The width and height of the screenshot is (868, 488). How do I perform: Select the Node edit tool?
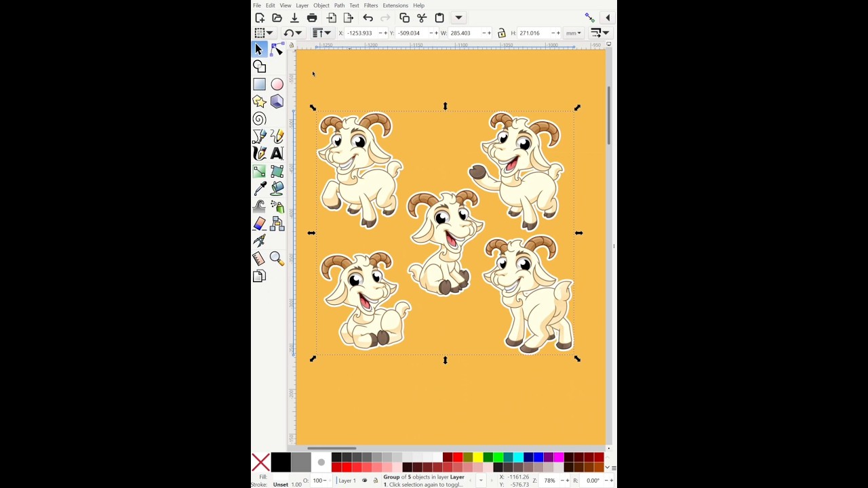(277, 49)
